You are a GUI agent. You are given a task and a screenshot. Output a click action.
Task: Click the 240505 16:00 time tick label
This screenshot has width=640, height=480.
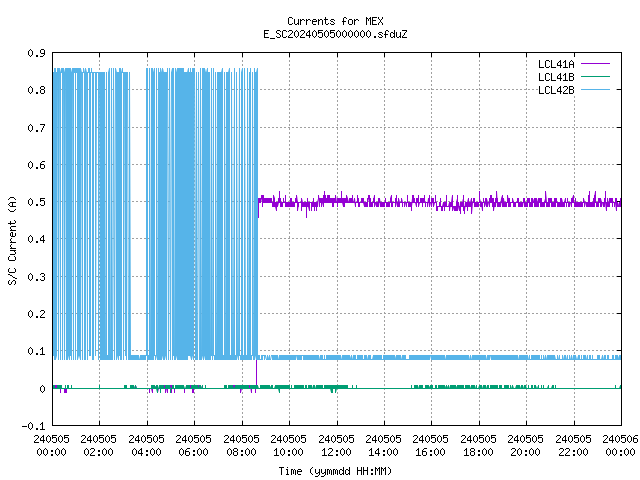430,446
